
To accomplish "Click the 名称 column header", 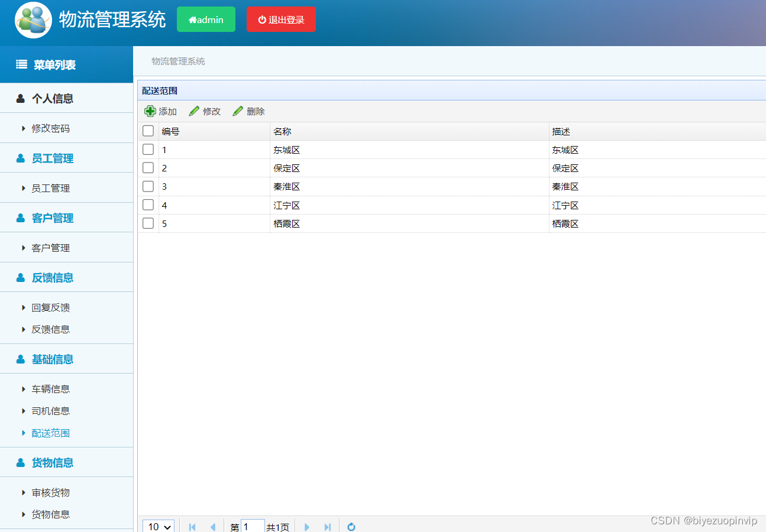I will pos(409,131).
